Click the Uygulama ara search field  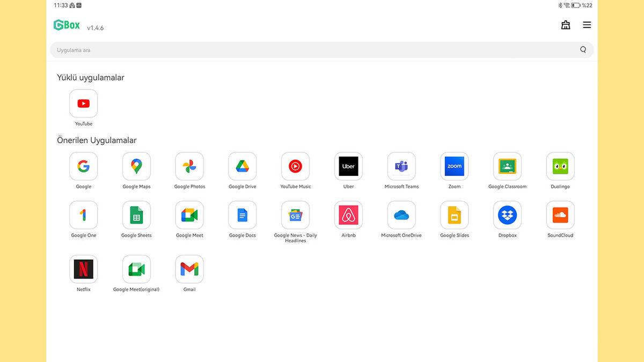pyautogui.click(x=317, y=50)
